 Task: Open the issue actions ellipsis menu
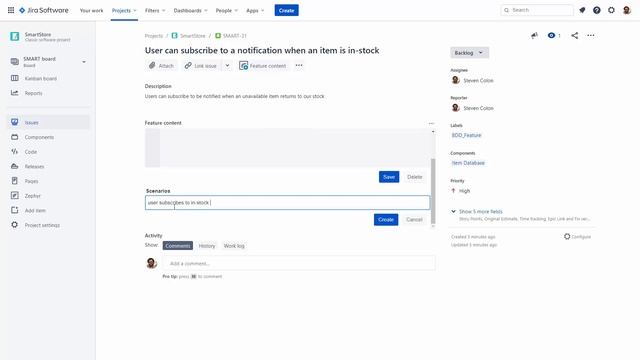point(591,36)
